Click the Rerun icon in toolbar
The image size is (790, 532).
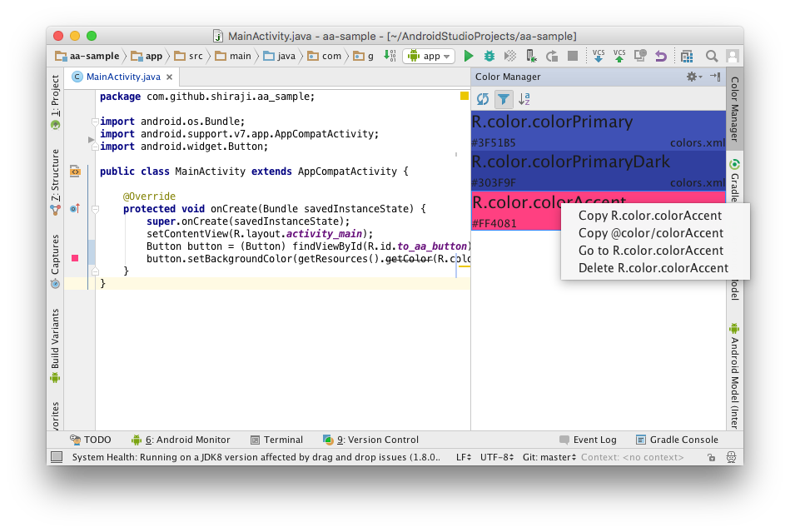tap(552, 56)
